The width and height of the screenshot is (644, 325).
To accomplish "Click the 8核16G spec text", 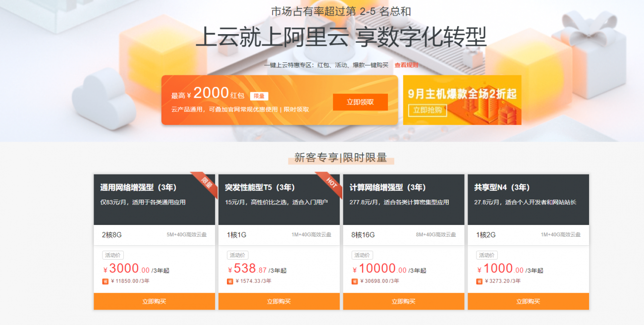I will (363, 235).
